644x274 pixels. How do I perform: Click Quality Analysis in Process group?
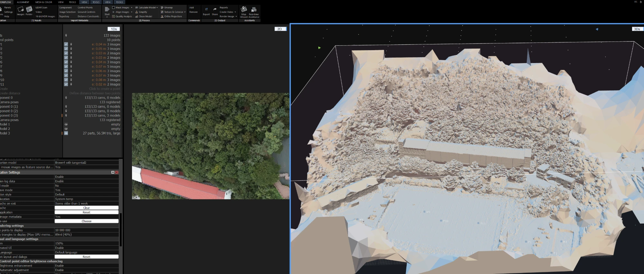click(122, 16)
